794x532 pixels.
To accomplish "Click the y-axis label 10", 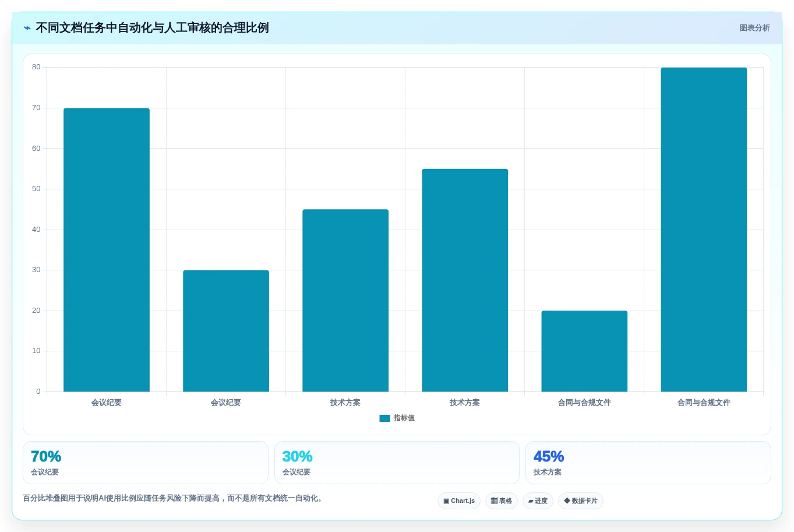I will (x=36, y=351).
